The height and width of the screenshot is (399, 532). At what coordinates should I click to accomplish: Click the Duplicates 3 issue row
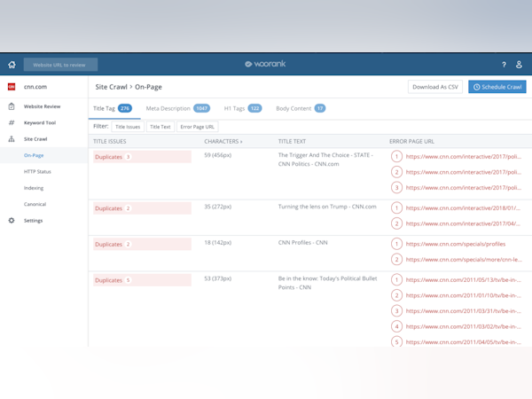[x=142, y=157]
